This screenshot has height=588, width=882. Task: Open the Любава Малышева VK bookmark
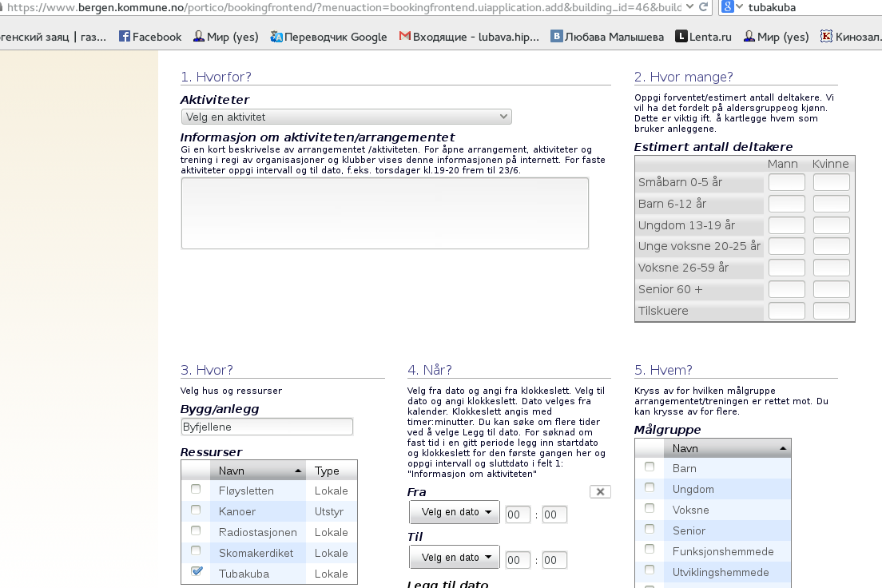(607, 37)
